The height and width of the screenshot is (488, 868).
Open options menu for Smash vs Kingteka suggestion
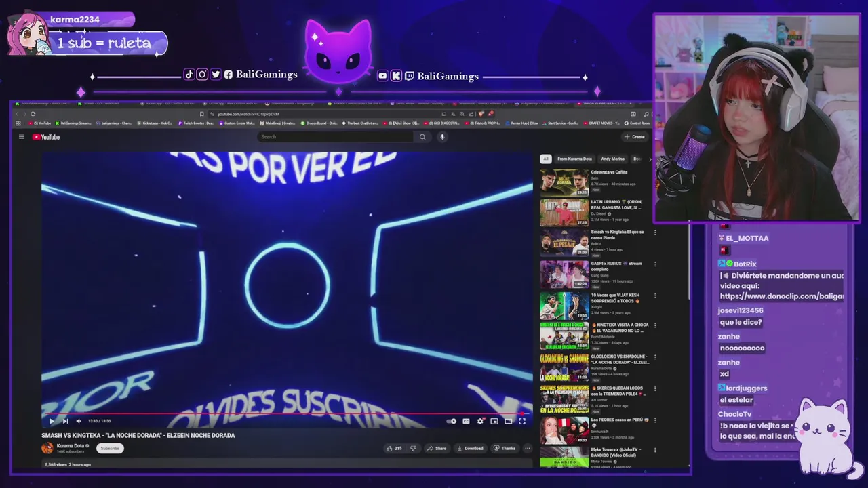tap(655, 232)
